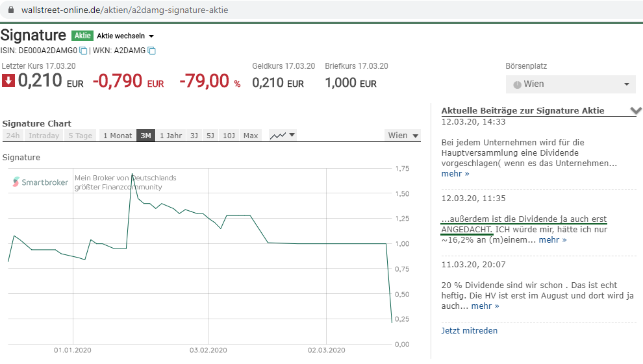Open the Börsenplatz Wien dropdown
The width and height of the screenshot is (643, 364).
570,84
